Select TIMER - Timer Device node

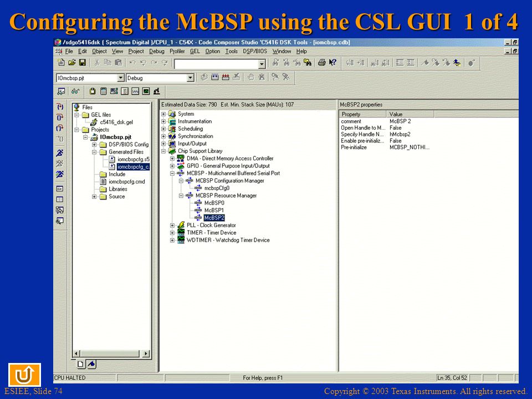point(211,233)
